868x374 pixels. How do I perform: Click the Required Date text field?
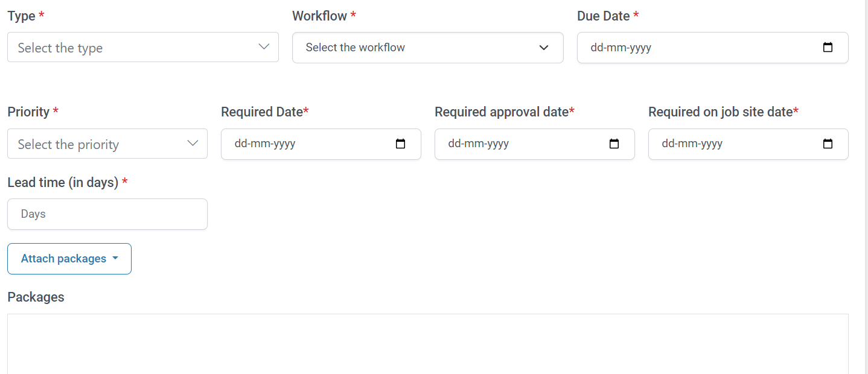click(302, 144)
